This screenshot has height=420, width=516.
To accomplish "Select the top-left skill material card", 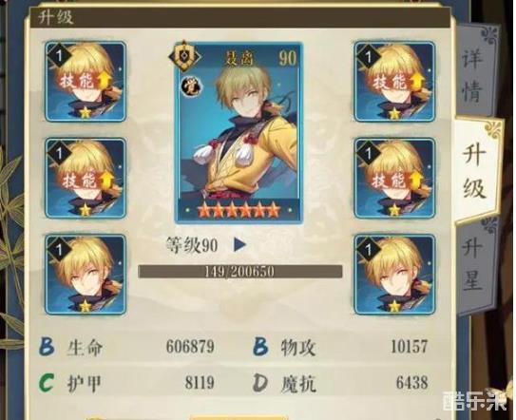I will click(x=86, y=82).
